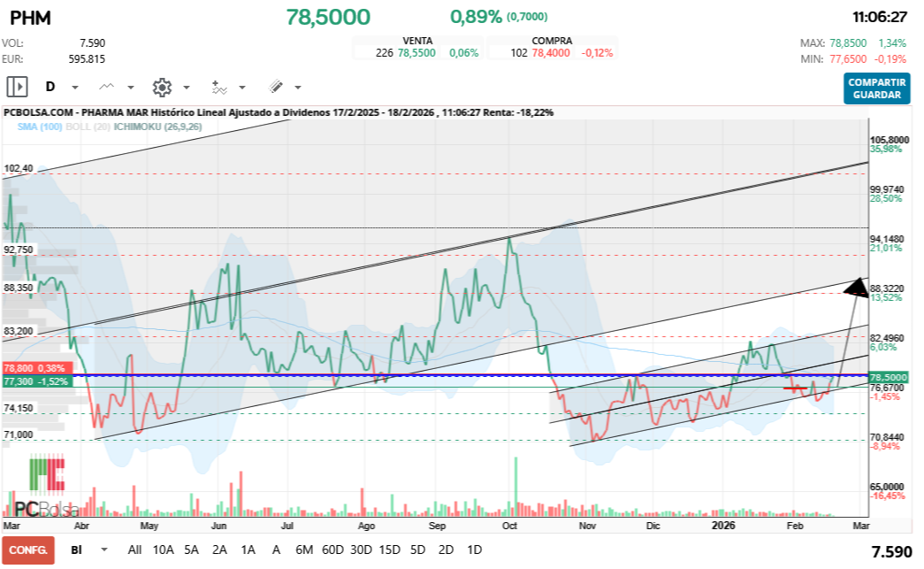Click the PCBolsa logo on chart
Image resolution: width=924 pixels, height=569 pixels.
click(46, 488)
